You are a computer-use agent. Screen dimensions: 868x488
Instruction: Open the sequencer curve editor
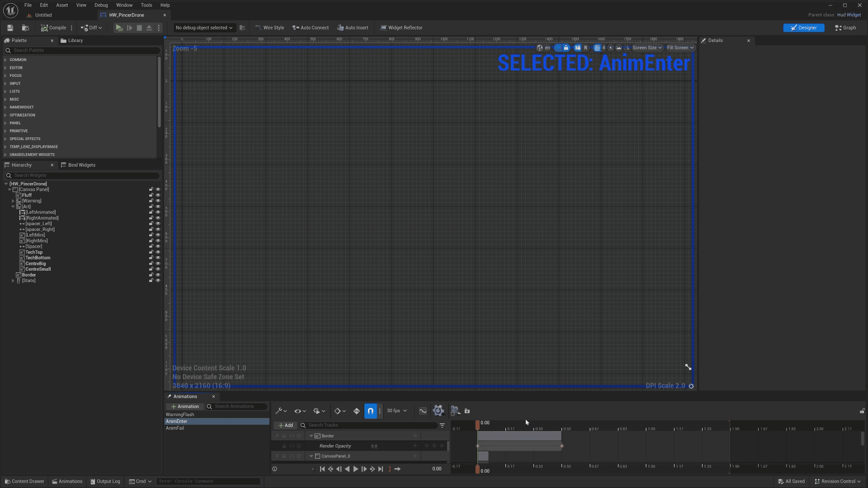[x=423, y=411]
